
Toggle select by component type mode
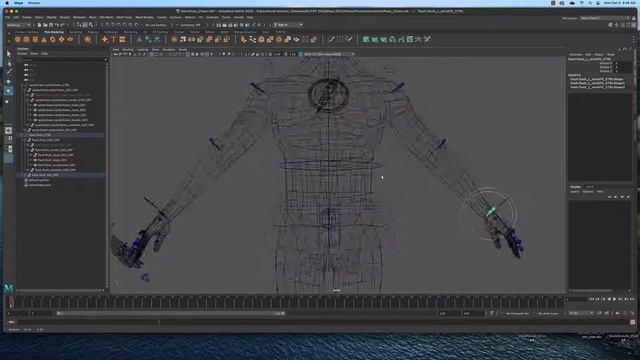(90, 25)
